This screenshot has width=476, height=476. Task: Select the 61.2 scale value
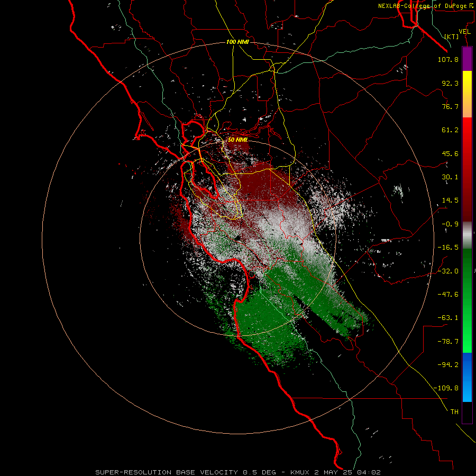[450, 130]
